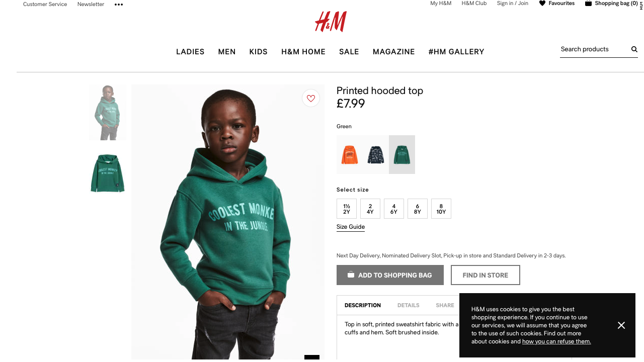Click the H&M logo
Viewport: 644px width, 362px height.
coord(331,22)
